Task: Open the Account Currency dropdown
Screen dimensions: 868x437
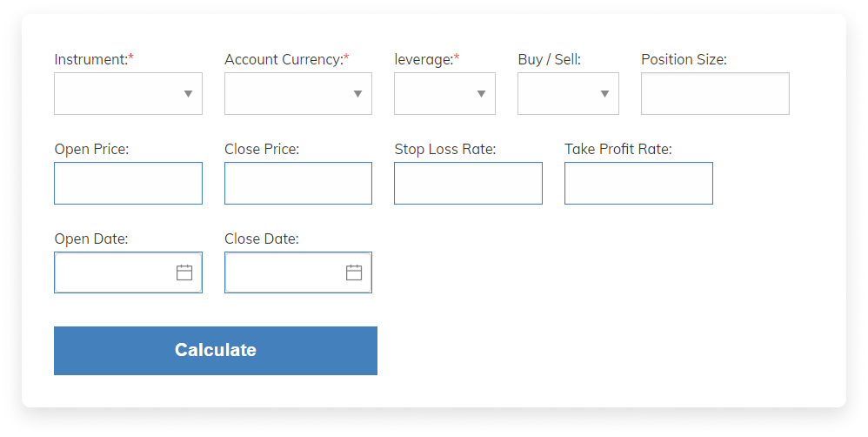Action: [298, 94]
